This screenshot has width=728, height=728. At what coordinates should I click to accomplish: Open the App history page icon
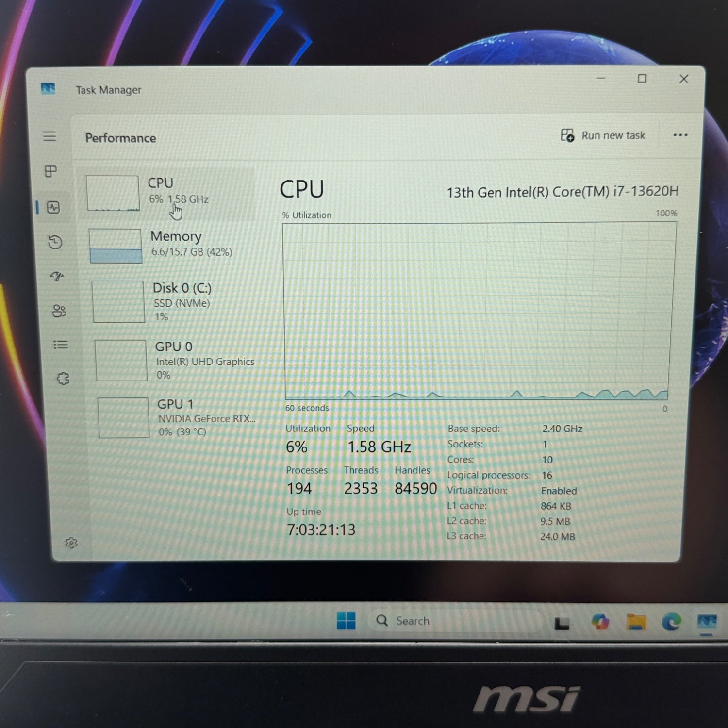click(55, 242)
